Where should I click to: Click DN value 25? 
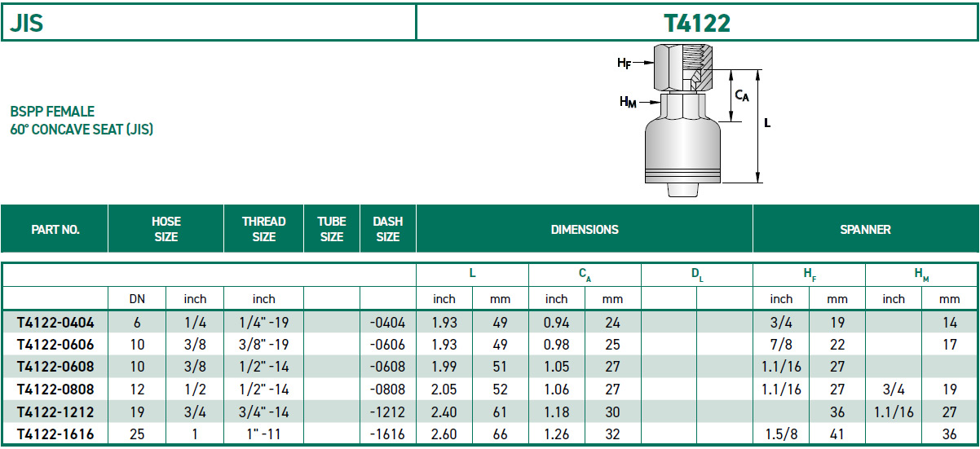click(x=137, y=434)
